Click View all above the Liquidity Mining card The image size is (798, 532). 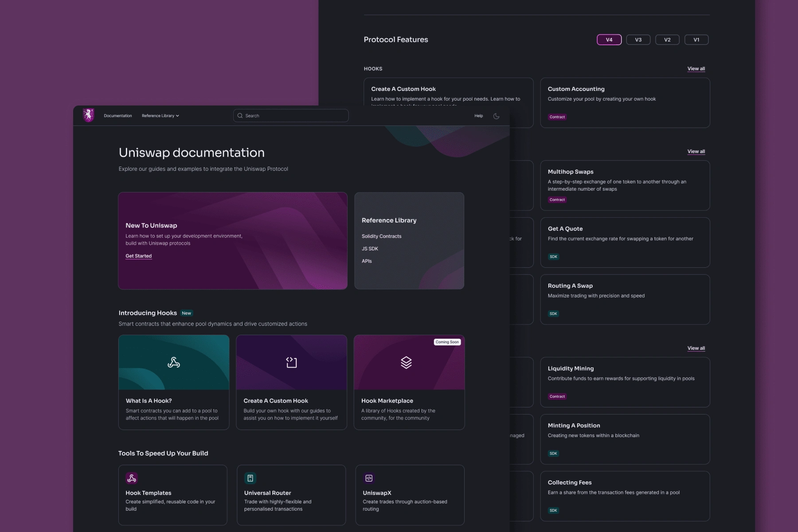[x=696, y=348]
